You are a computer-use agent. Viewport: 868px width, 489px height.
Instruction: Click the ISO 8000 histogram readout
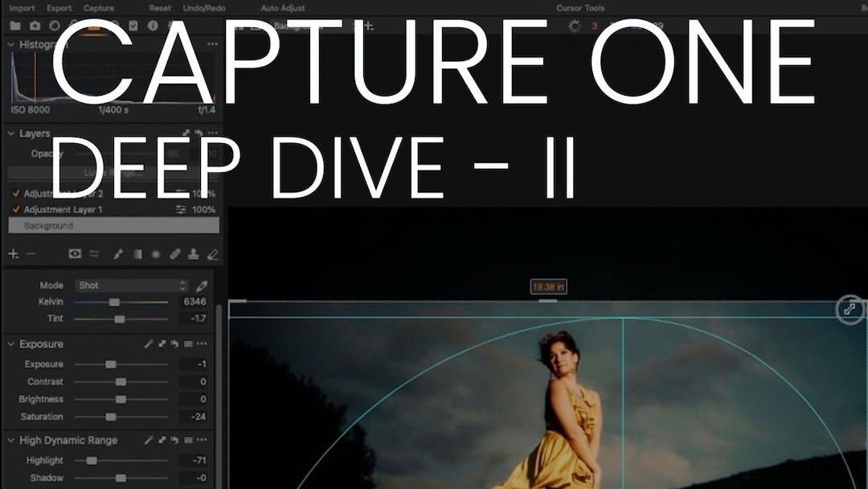point(31,109)
